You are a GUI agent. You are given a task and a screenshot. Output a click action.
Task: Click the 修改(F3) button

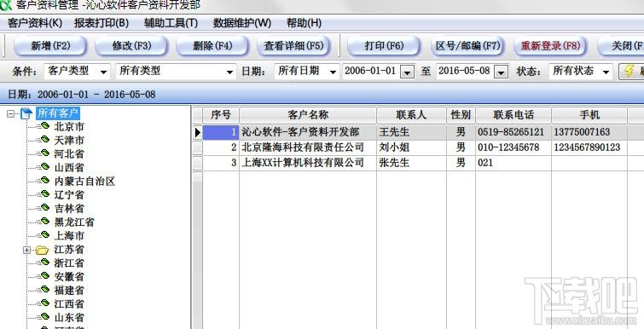(x=131, y=45)
